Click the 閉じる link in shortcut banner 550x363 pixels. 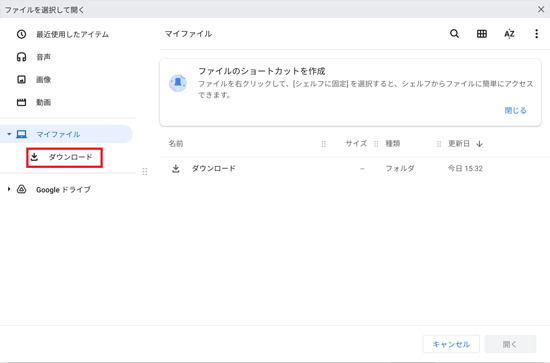point(515,110)
